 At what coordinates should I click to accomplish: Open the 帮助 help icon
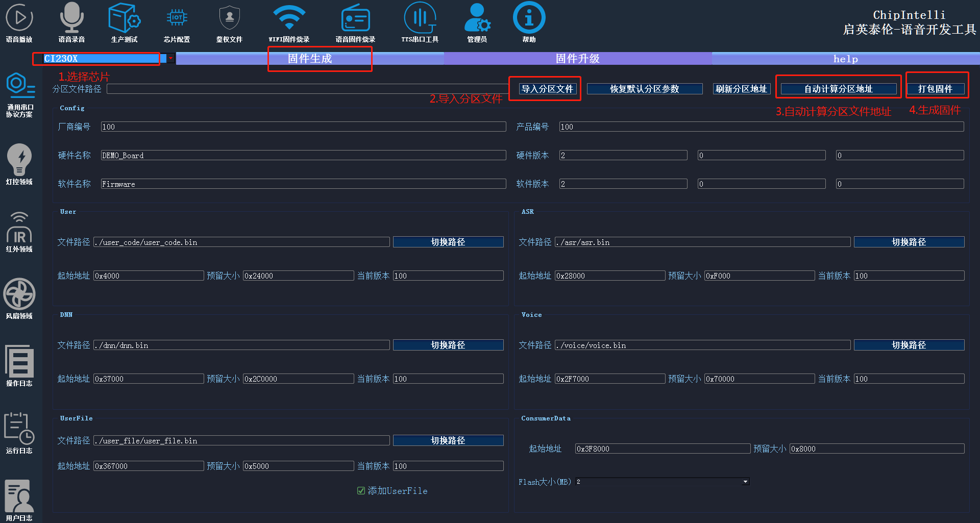[529, 23]
